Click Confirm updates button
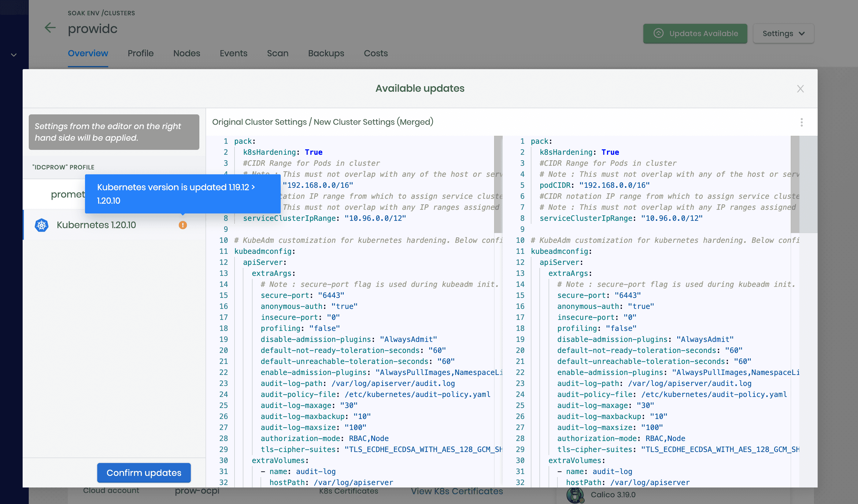Screen dimensions: 858x504 pos(144,472)
